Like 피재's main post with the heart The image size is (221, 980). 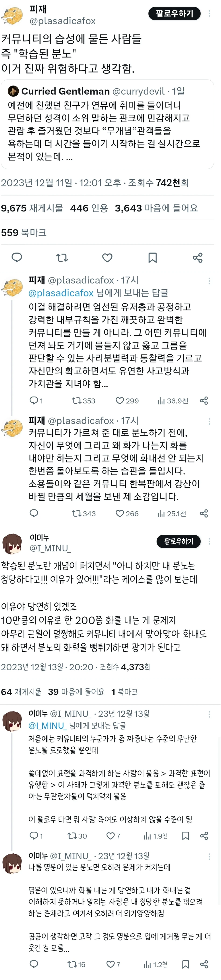pyautogui.click(x=107, y=258)
